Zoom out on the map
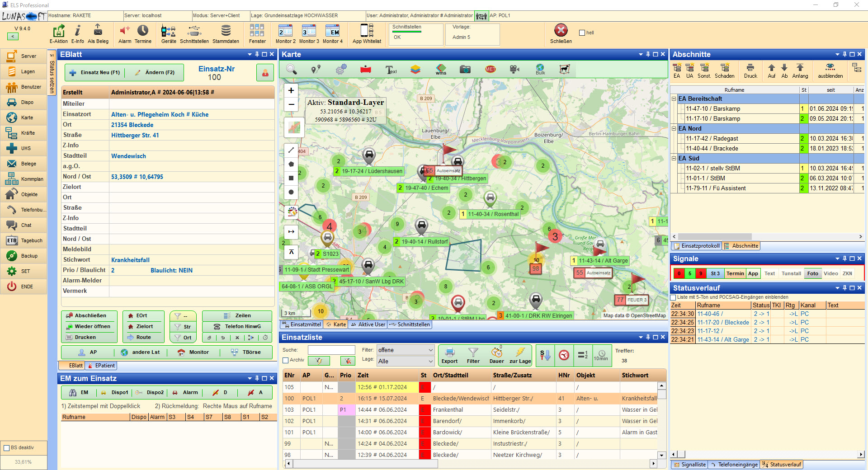The height and width of the screenshot is (470, 868). coord(291,104)
